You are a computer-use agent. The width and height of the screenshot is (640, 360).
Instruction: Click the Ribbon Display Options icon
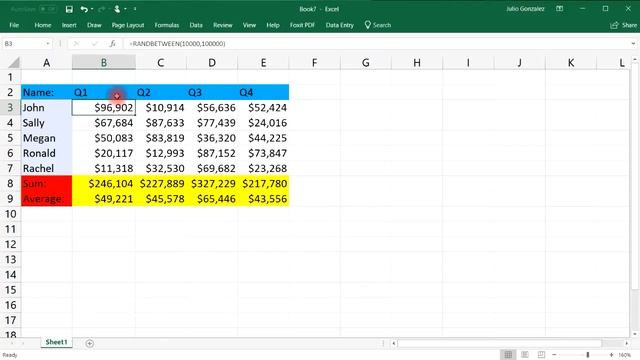(x=560, y=9)
